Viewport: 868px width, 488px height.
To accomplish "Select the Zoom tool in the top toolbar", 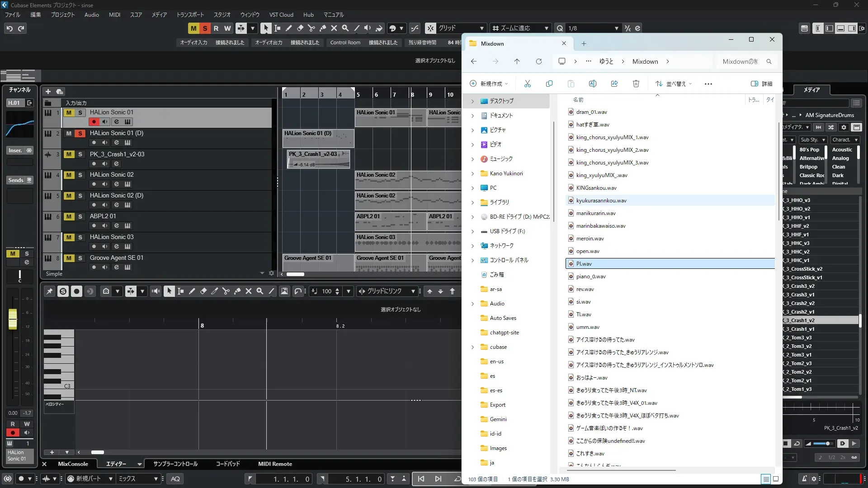I will coord(345,28).
